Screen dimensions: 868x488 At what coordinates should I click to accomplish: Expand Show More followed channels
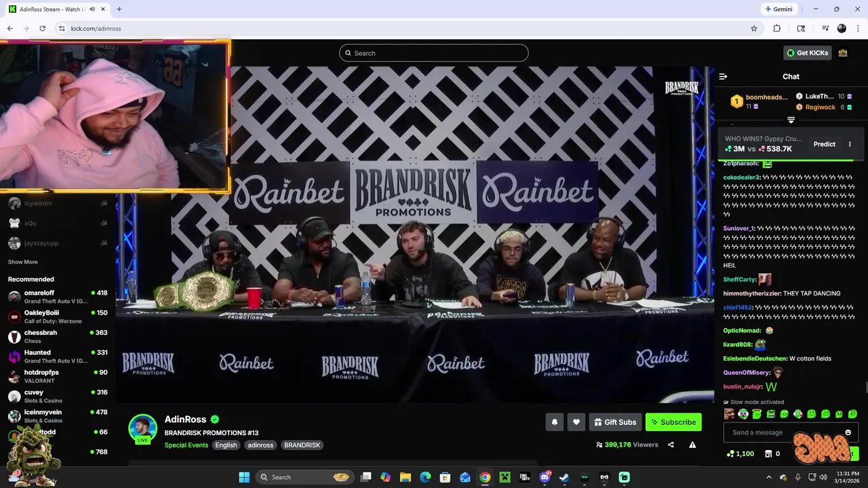click(x=23, y=262)
